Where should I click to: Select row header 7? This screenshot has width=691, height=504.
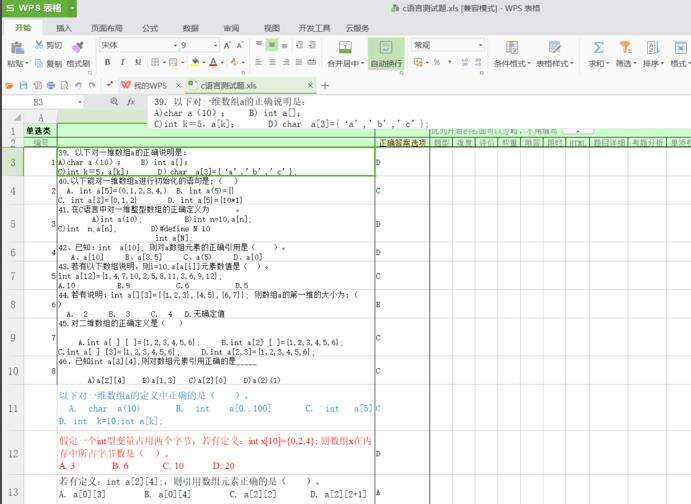tap(13, 276)
